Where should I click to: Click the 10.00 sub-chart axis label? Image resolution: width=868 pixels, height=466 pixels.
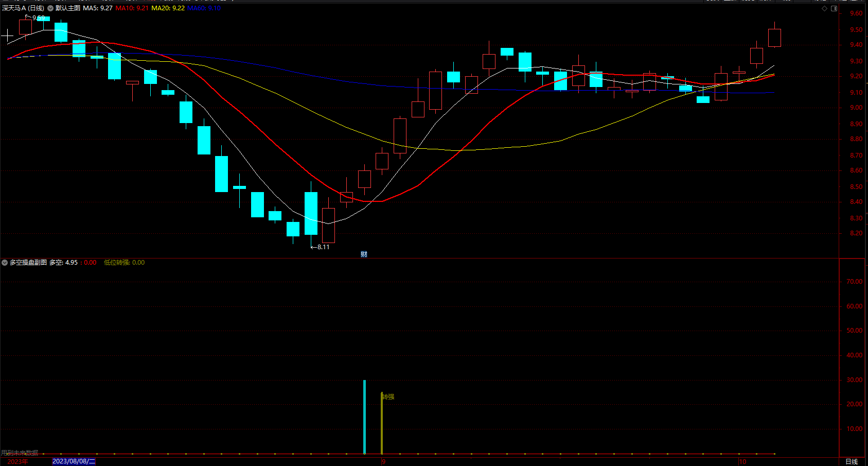854,429
